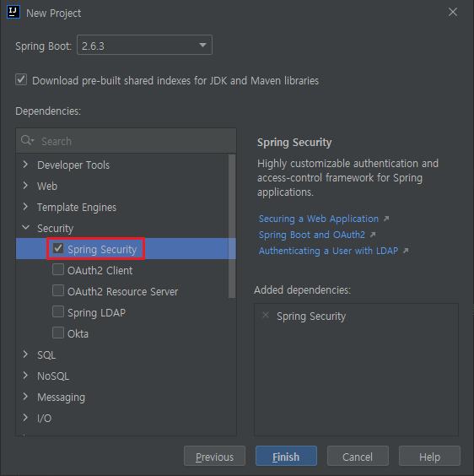Image resolution: width=474 pixels, height=476 pixels.
Task: Click the dependencies list scrollbar
Action: tap(232, 226)
